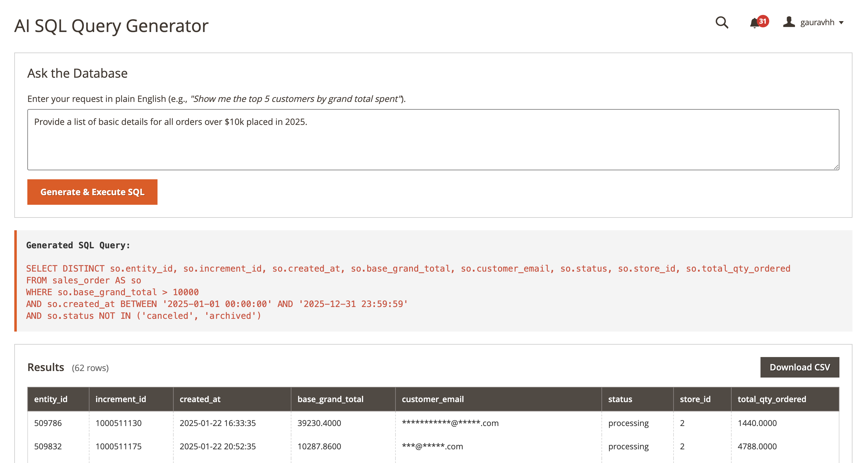This screenshot has height=463, width=868.
Task: Click Generate & Execute SQL button
Action: (x=92, y=192)
